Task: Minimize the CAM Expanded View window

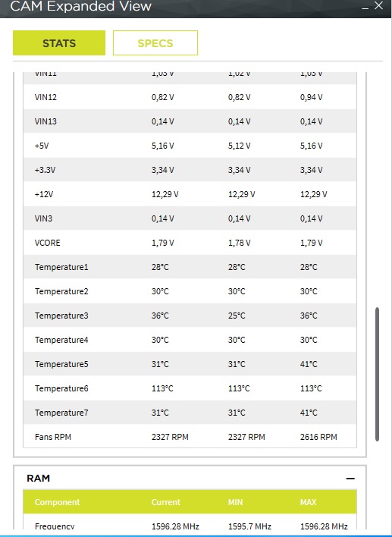Action: coord(365,7)
